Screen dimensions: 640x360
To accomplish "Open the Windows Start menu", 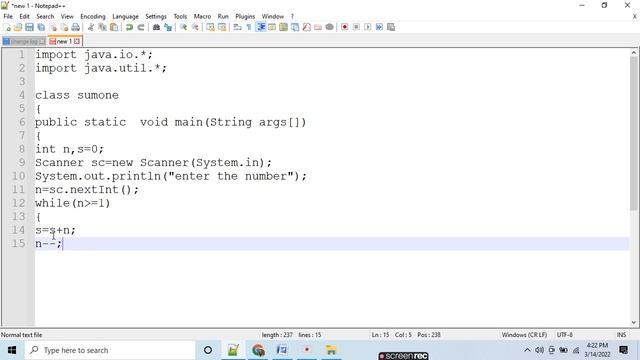I will click(12, 350).
